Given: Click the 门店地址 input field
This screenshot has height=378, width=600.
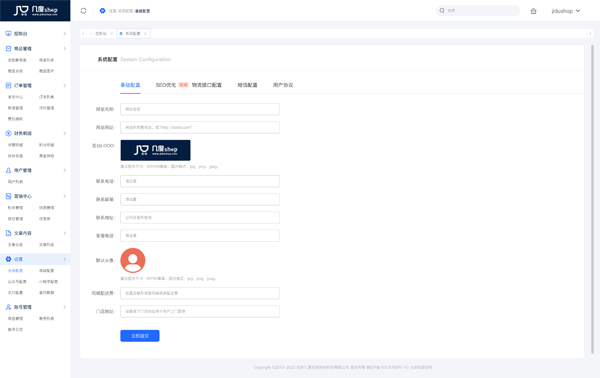Looking at the screenshot, I should pyautogui.click(x=200, y=311).
